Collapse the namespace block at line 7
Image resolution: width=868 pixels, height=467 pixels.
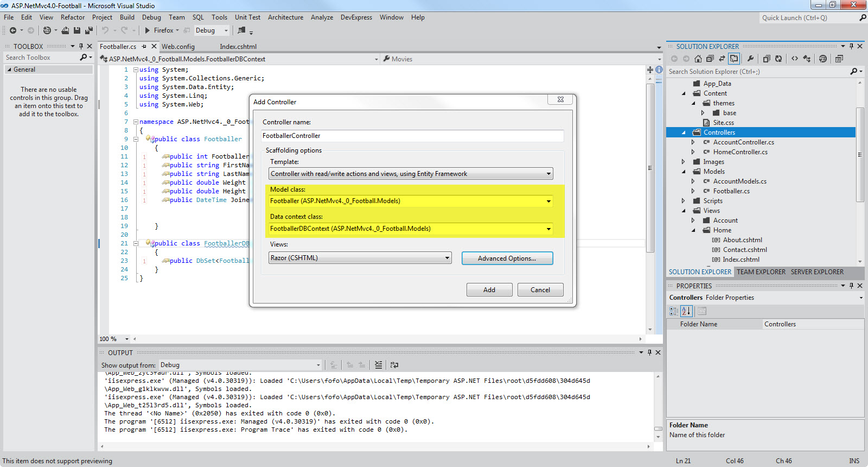136,122
